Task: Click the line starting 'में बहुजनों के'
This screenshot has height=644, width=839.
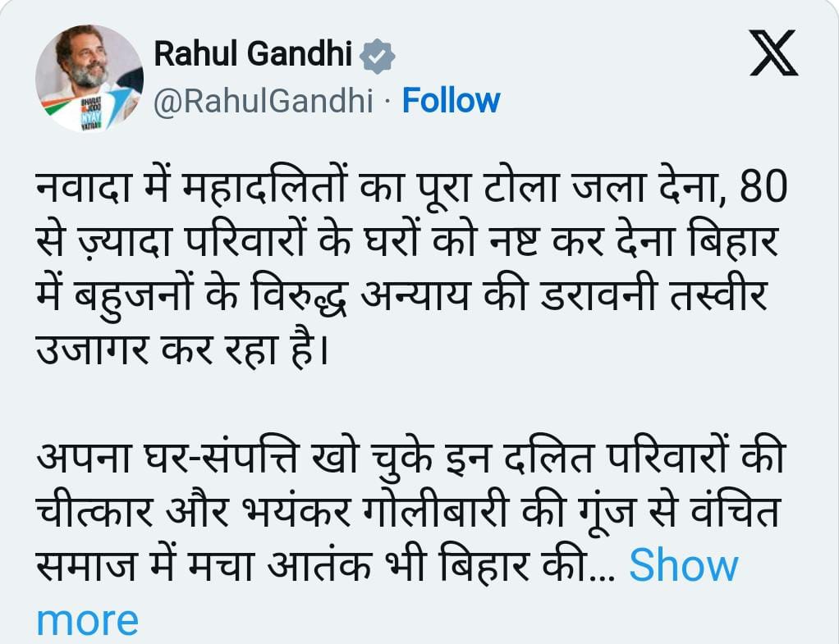Action: (402, 295)
